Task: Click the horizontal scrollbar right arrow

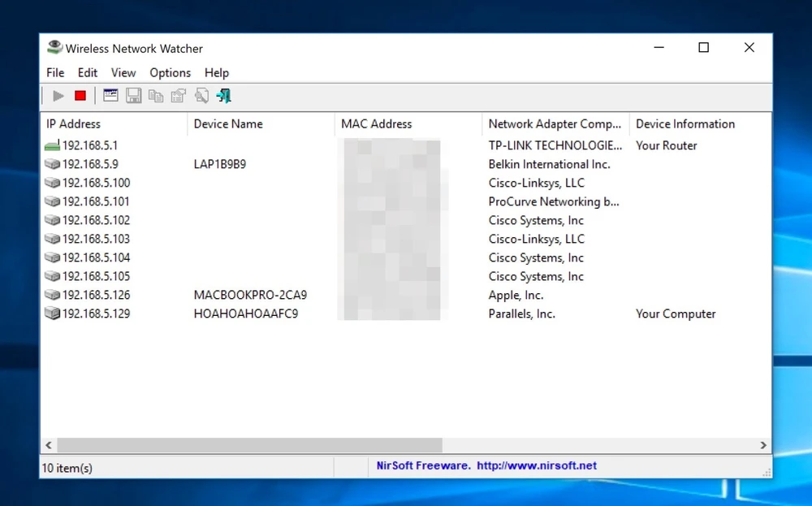Action: tap(763, 445)
